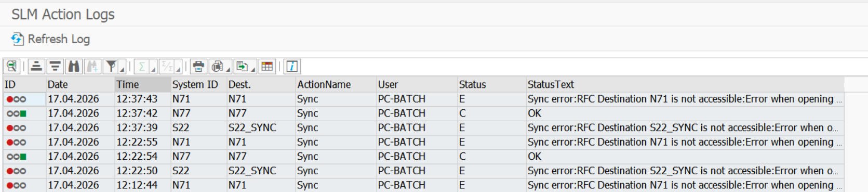868x192 pixels.
Task: Select the System ID column header
Action: 199,84
